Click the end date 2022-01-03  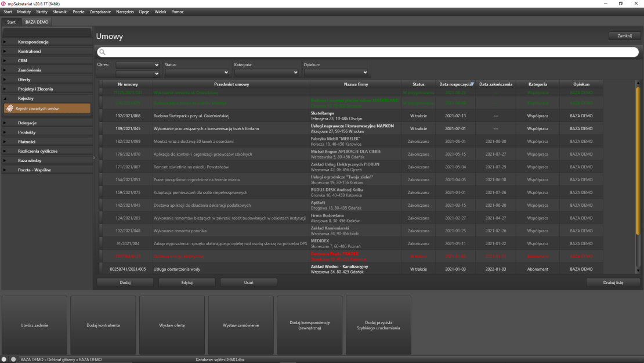click(x=495, y=269)
